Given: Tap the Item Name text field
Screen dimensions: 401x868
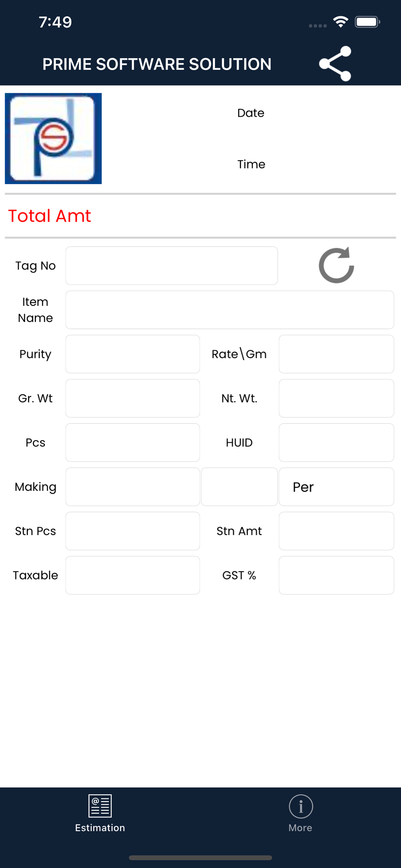Looking at the screenshot, I should tap(230, 310).
